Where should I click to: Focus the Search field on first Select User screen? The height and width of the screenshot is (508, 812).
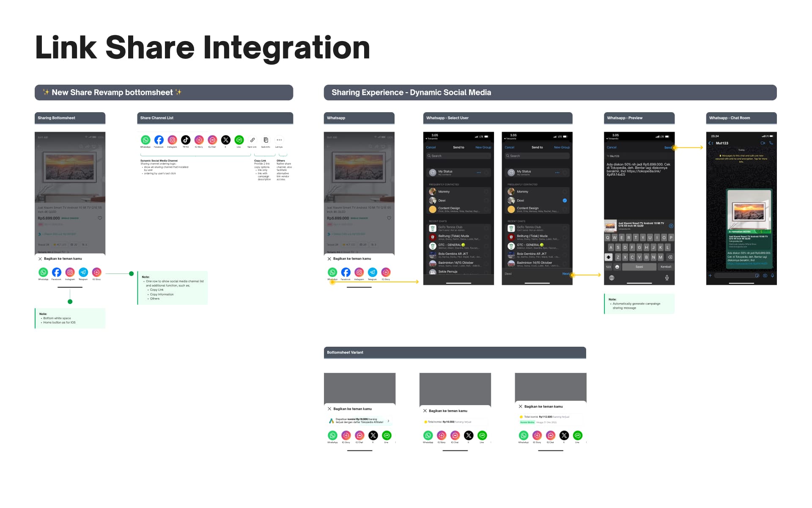tap(458, 156)
